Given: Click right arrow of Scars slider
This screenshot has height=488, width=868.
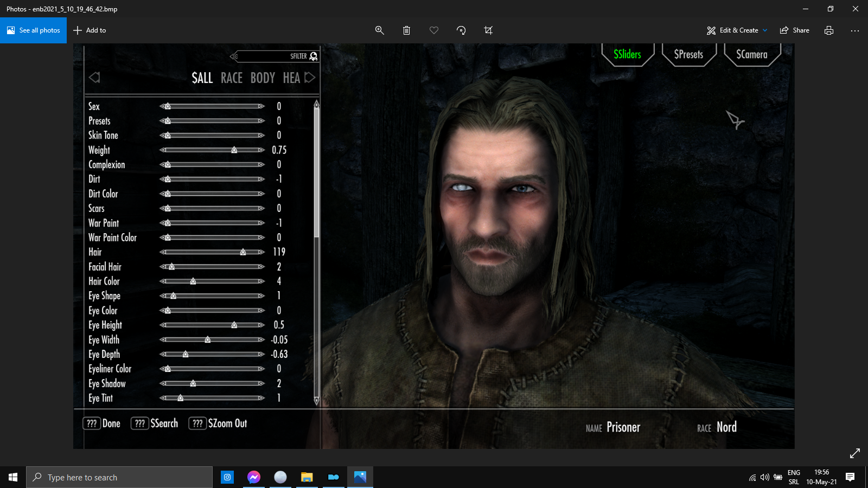Looking at the screenshot, I should tap(261, 209).
